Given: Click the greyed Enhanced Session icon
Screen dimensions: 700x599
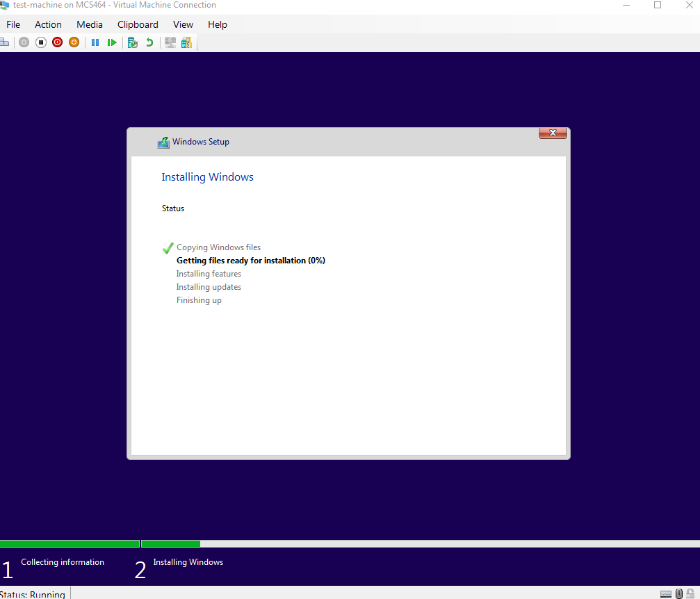Looking at the screenshot, I should pos(170,42).
